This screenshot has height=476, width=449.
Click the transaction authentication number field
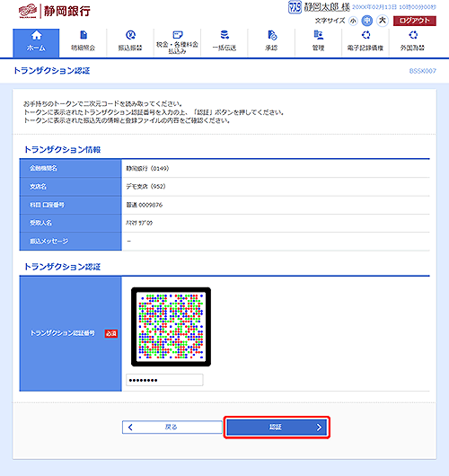[164, 380]
